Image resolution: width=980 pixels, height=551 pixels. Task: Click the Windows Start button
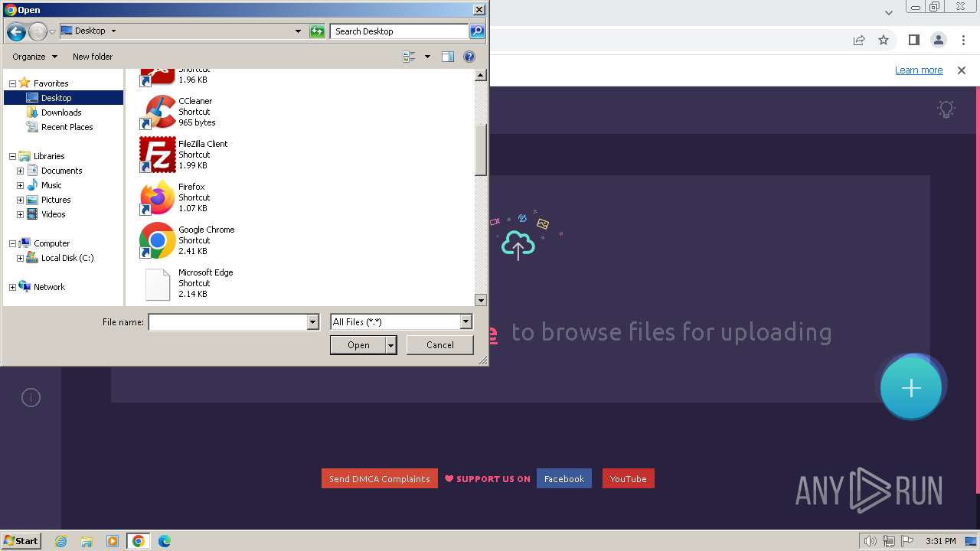point(21,540)
